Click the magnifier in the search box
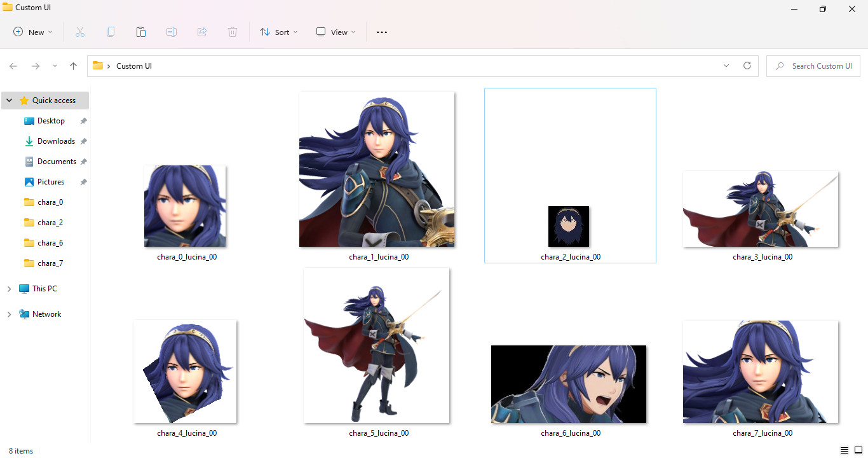 (x=780, y=66)
